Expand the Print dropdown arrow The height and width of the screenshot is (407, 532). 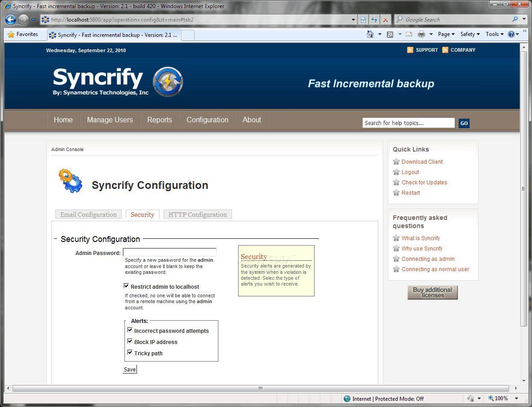[x=431, y=34]
